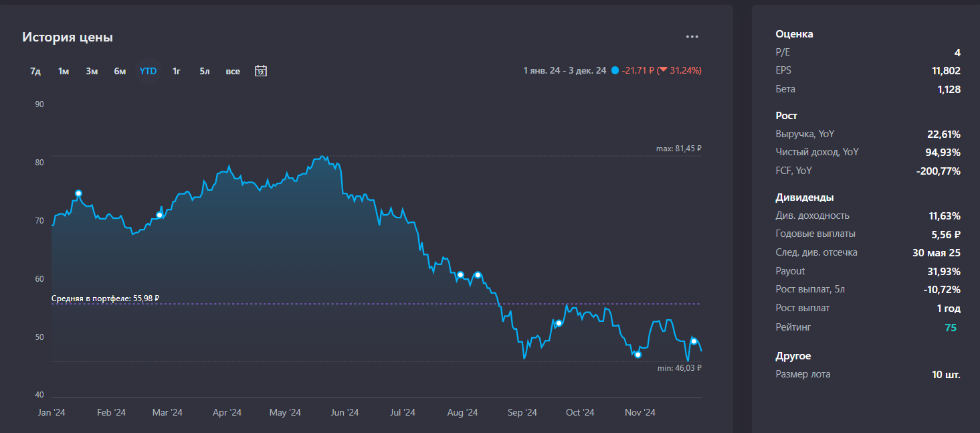Open the three-dot chart options menu

click(x=692, y=37)
